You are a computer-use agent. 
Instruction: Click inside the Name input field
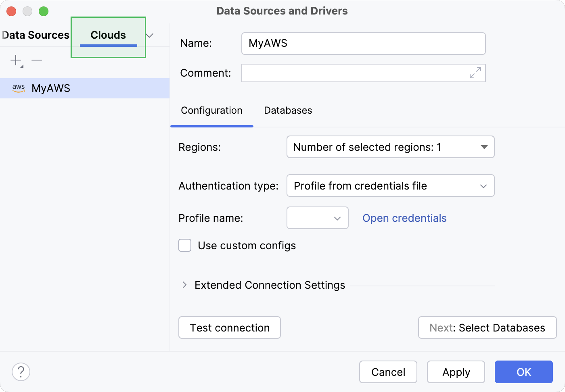(x=363, y=43)
